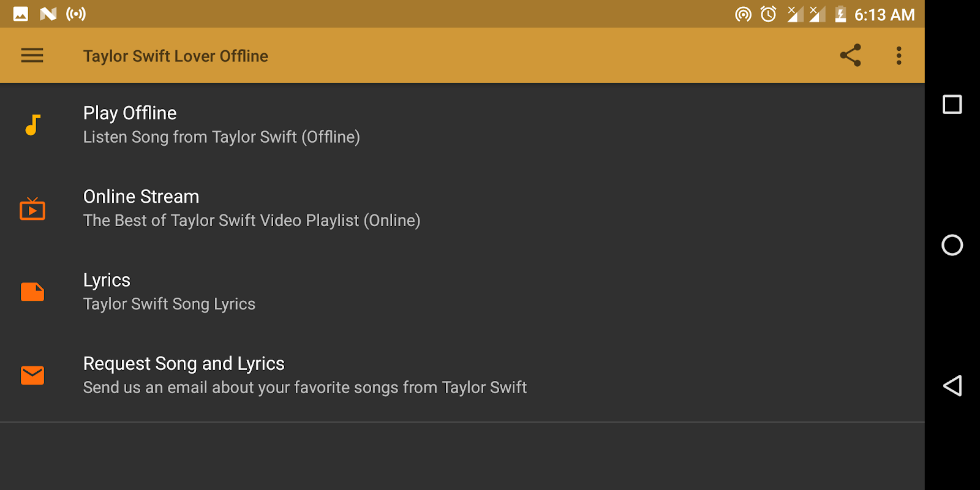Tap "Send us an email" description text
Image resolution: width=980 pixels, height=490 pixels.
tap(304, 388)
